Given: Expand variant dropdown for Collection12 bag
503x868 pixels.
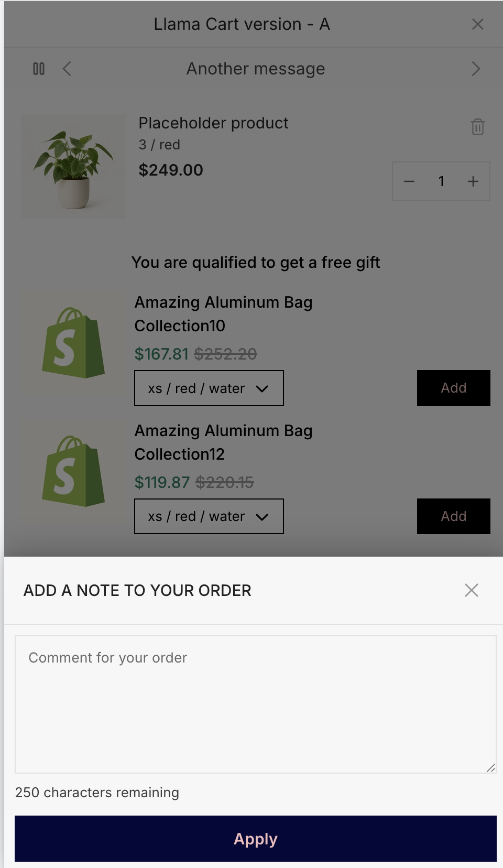Looking at the screenshot, I should pos(209,516).
